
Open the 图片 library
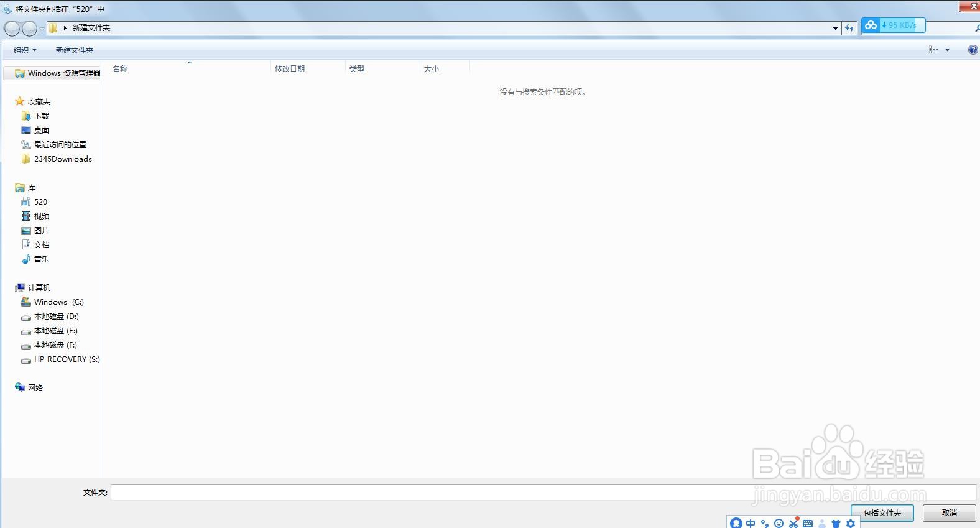(x=42, y=230)
